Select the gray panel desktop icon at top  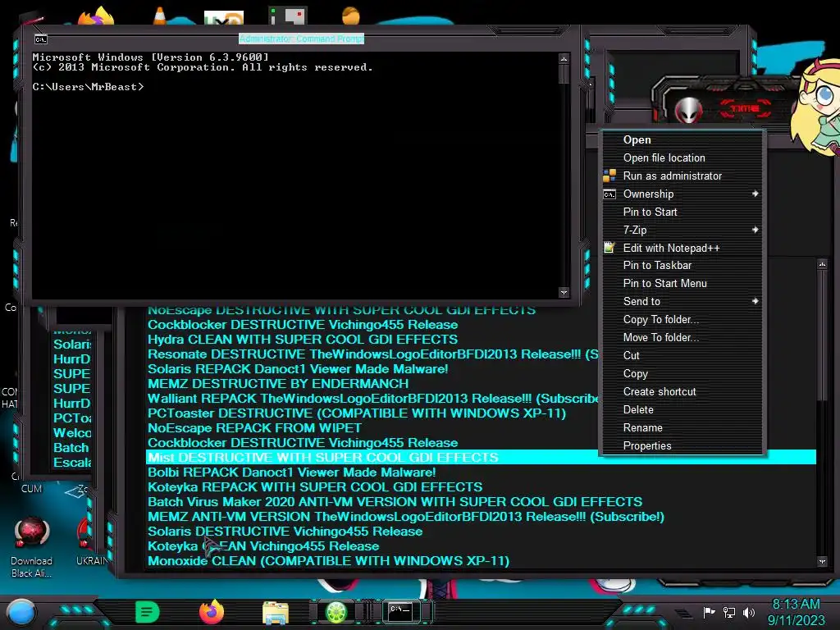pos(288,16)
